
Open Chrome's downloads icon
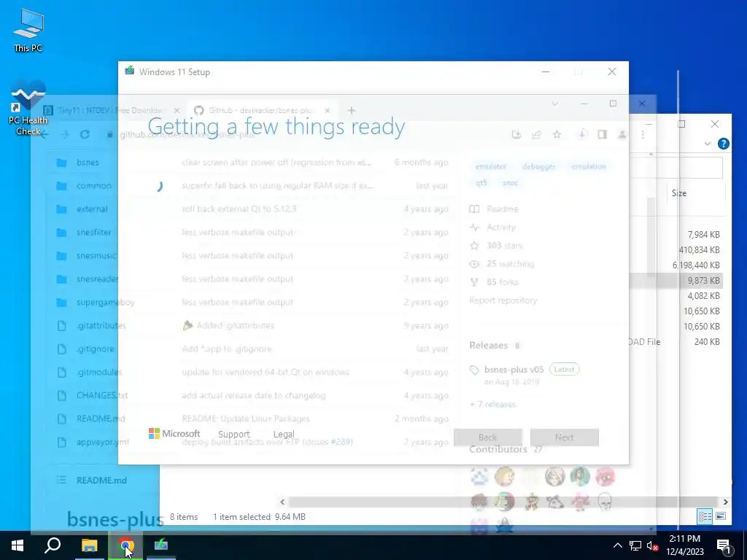pos(582,135)
